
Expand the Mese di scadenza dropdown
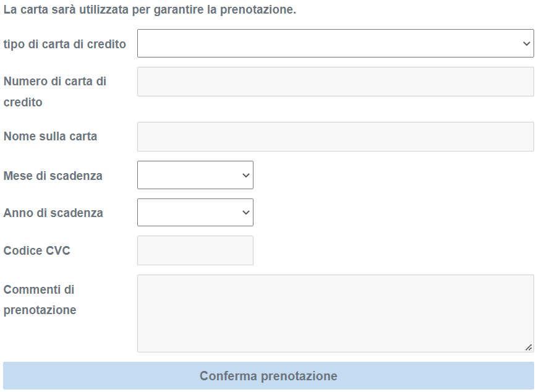(x=195, y=175)
